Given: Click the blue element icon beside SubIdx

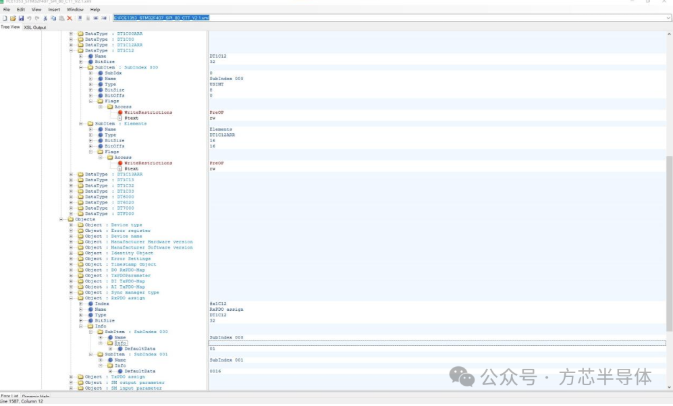Looking at the screenshot, I should coord(100,73).
